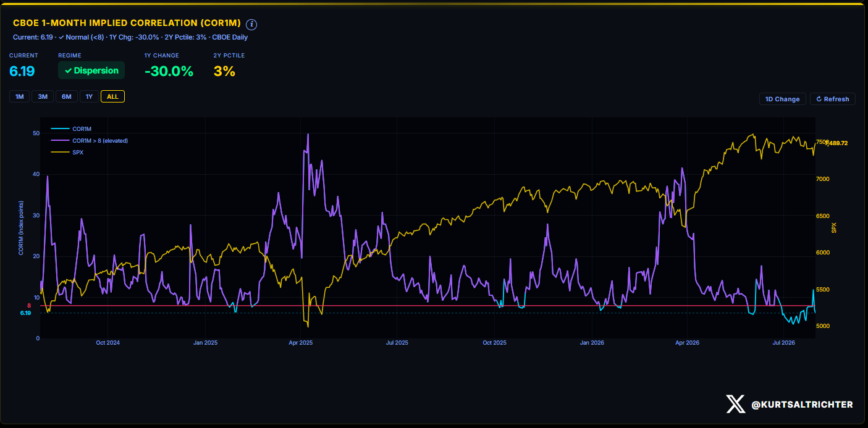Click the Jul 2026 x-axis label
Screen dimensions: 868x428
click(x=783, y=342)
